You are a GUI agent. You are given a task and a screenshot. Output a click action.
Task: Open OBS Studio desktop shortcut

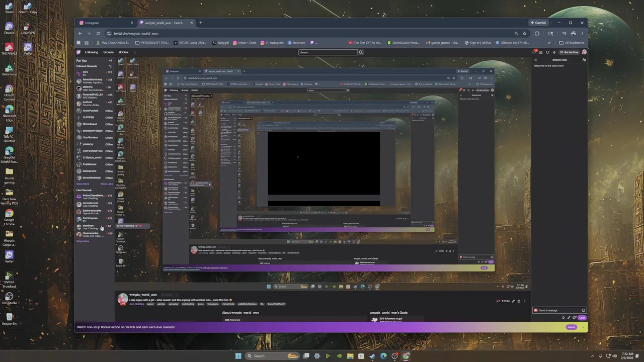point(9,299)
